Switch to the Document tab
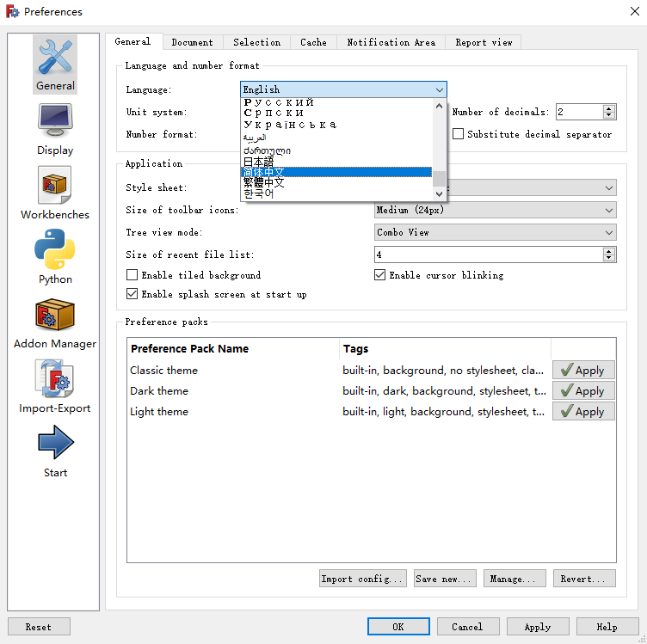647x644 pixels. pos(193,42)
